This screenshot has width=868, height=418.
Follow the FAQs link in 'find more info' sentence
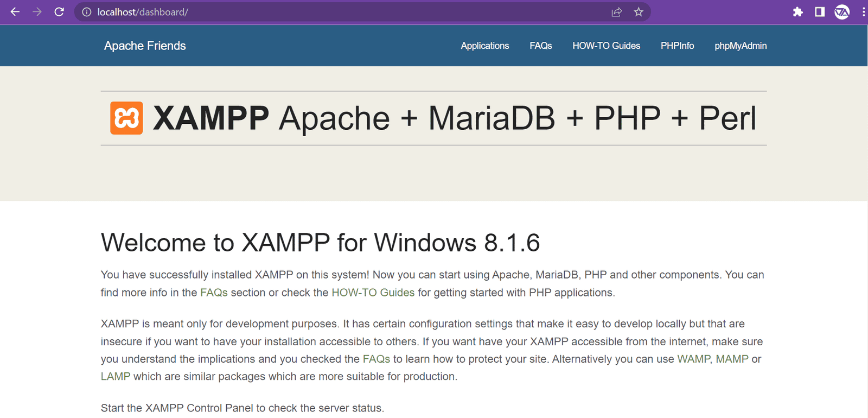click(x=214, y=293)
